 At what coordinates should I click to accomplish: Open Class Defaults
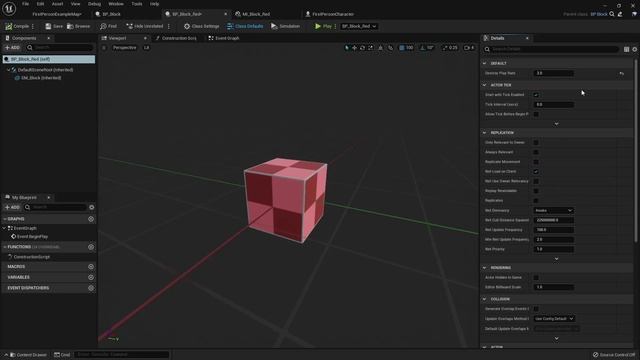click(x=245, y=26)
